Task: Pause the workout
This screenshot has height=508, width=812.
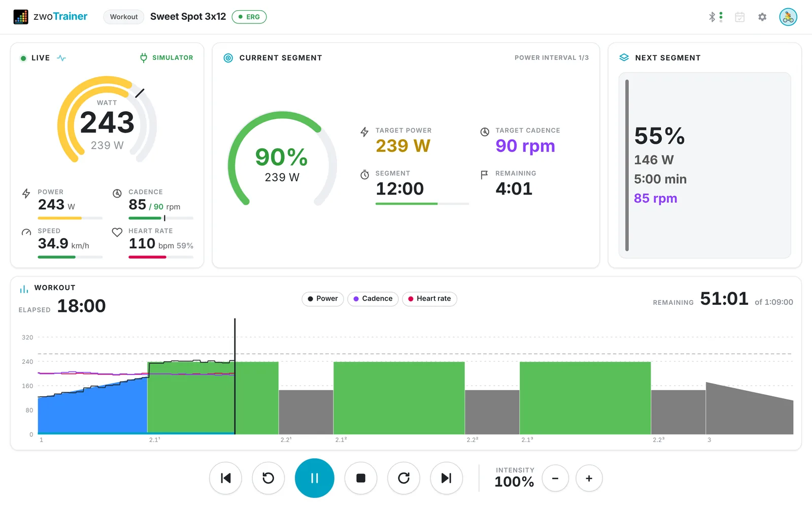Action: click(x=315, y=478)
